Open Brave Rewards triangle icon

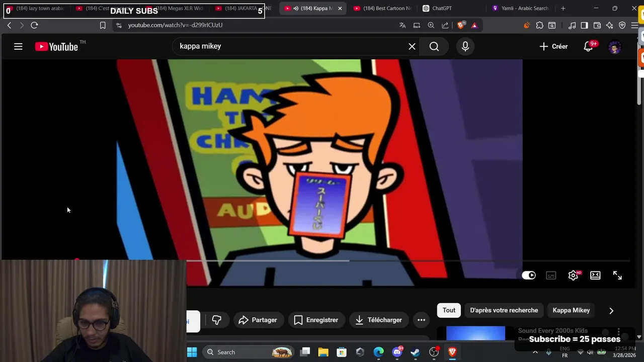[x=474, y=25]
